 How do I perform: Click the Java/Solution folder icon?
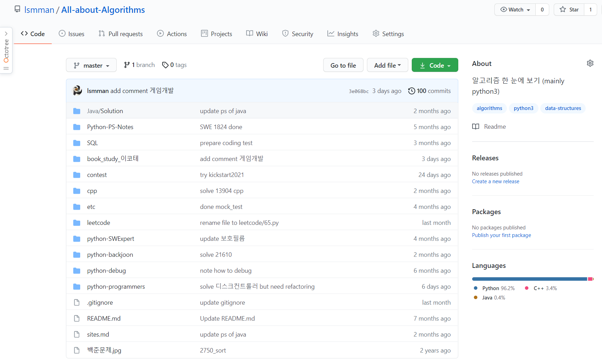point(77,111)
